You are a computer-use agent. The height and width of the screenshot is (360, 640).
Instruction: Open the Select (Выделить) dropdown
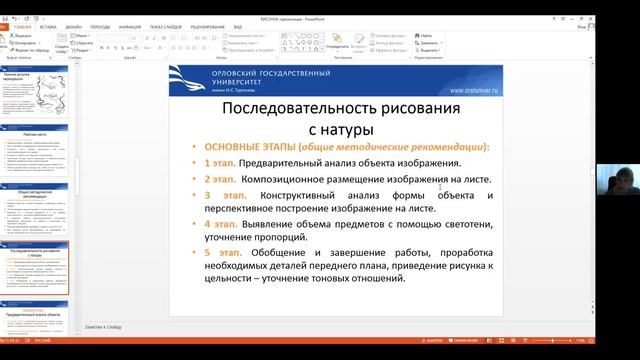pyautogui.click(x=427, y=50)
